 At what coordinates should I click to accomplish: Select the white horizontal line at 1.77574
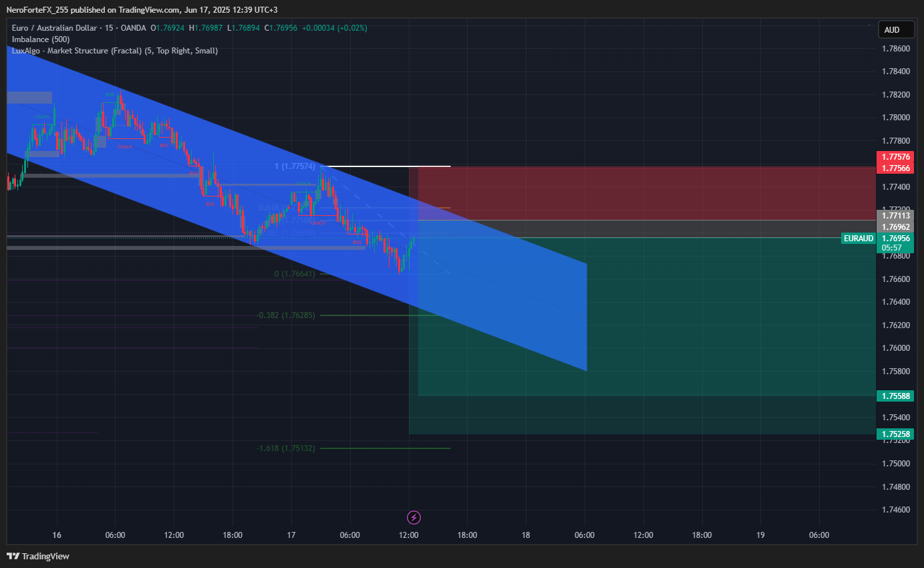pyautogui.click(x=386, y=166)
